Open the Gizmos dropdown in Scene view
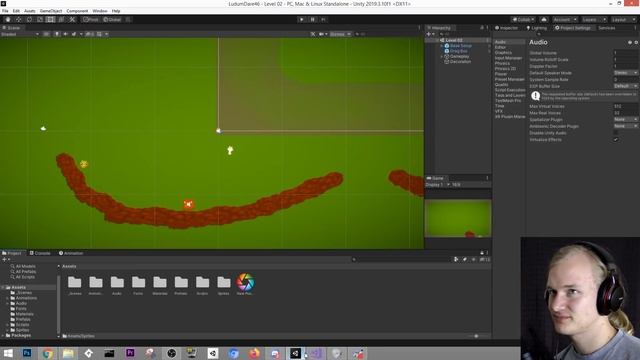Image resolution: width=640 pixels, height=360 pixels. pyautogui.click(x=340, y=34)
